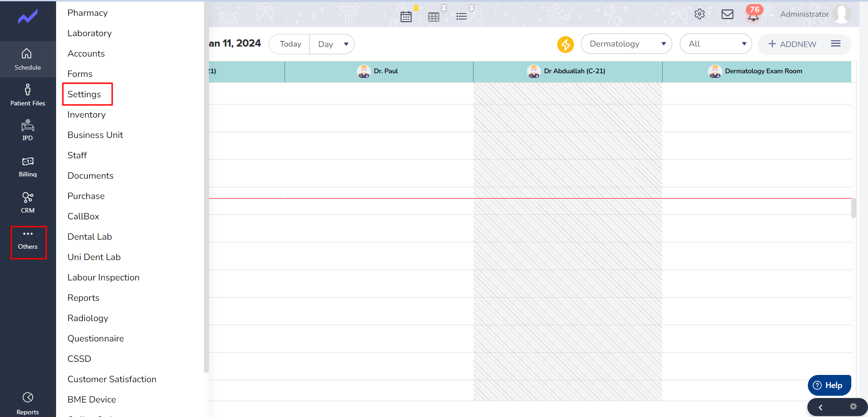The width and height of the screenshot is (868, 417).
Task: Select Labour Inspection from the menu
Action: click(x=104, y=277)
